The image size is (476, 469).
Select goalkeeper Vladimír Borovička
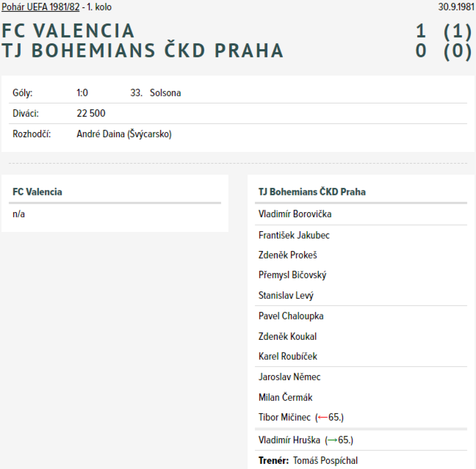295,214
